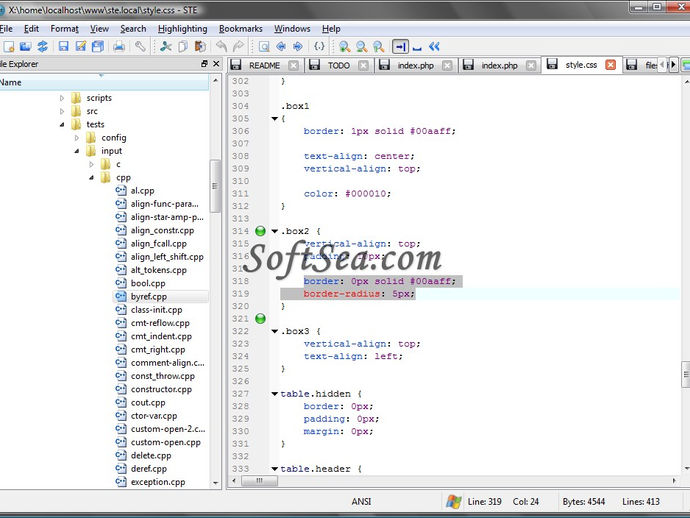Click the middle zoom magnifier icon
The image size is (690, 518).
pyautogui.click(x=361, y=46)
